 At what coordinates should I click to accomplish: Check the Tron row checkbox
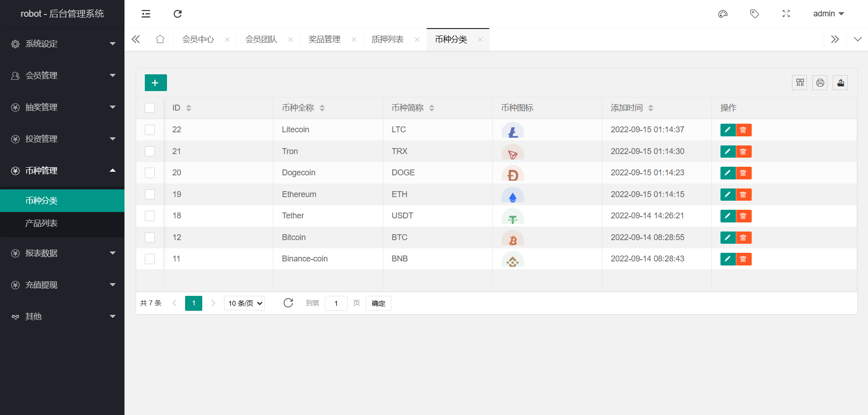[x=150, y=151]
